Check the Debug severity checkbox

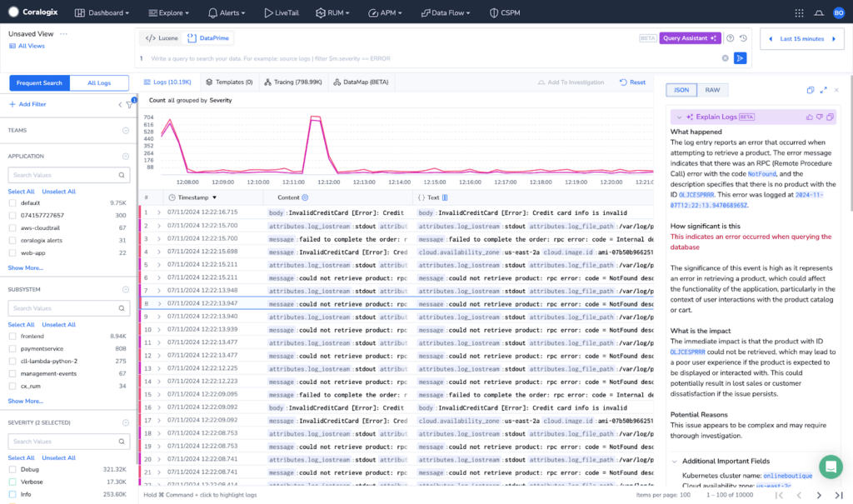pos(12,469)
